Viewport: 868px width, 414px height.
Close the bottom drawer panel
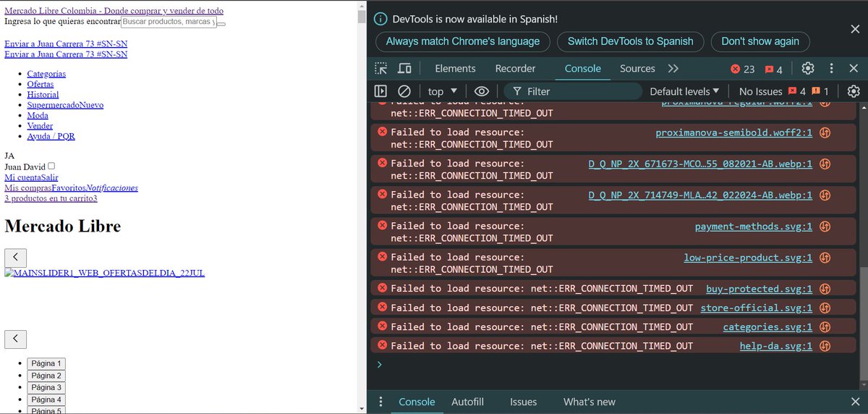854,402
